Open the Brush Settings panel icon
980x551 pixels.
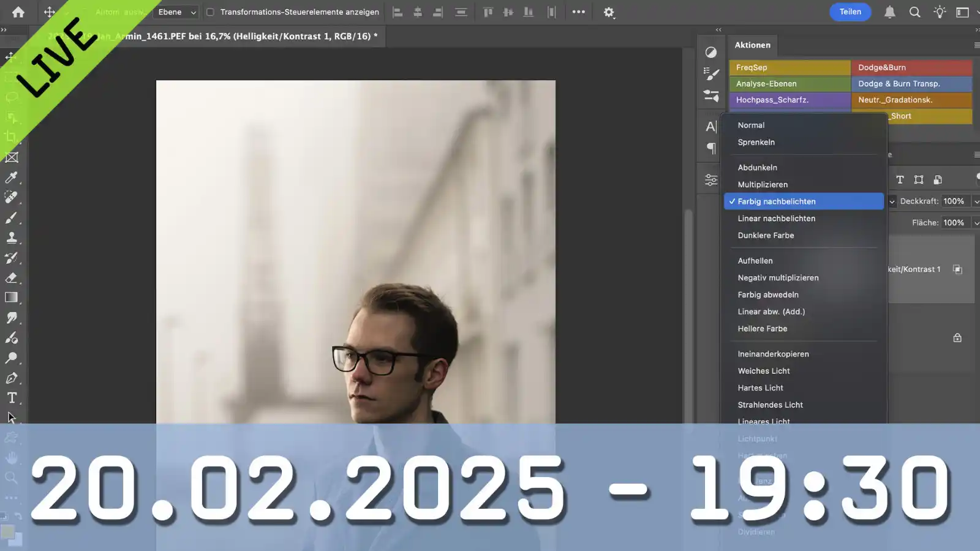[x=711, y=74]
